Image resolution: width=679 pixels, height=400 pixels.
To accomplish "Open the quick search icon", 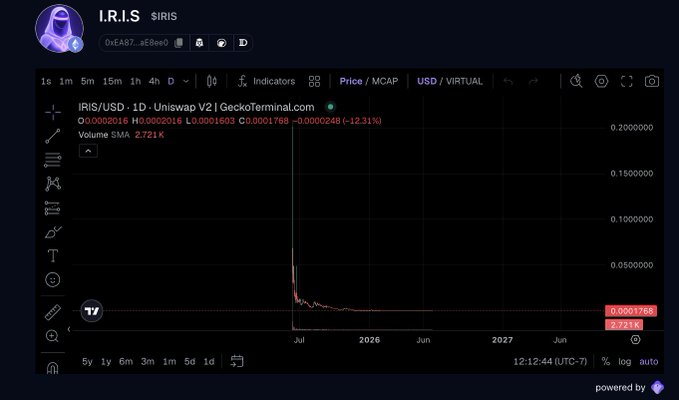I will [x=576, y=81].
